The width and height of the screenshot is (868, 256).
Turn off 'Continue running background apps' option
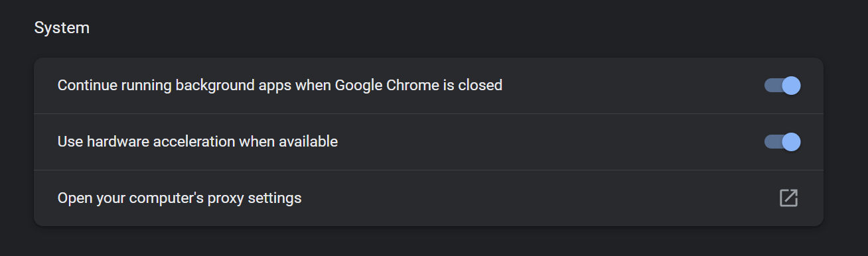coord(782,86)
